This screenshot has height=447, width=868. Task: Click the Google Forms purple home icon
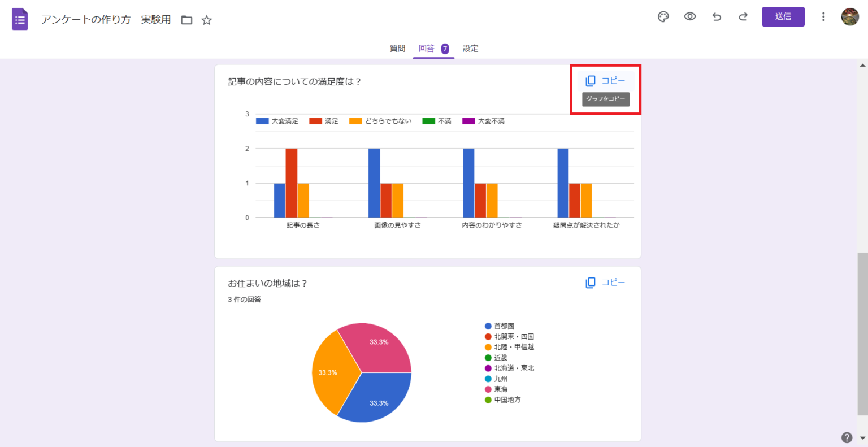(19, 19)
